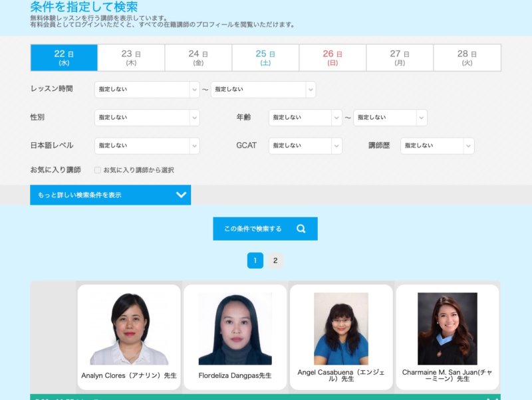
Task: Go to results page 2
Action: coord(275,260)
